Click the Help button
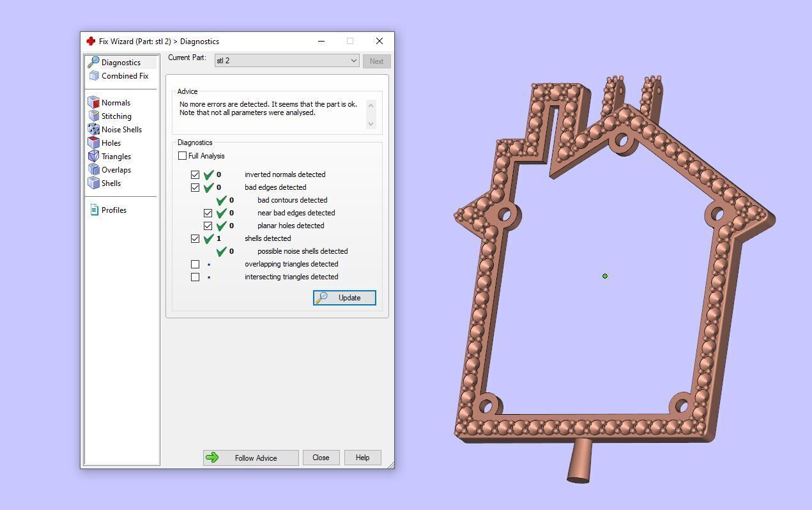The width and height of the screenshot is (812, 510). 362,458
